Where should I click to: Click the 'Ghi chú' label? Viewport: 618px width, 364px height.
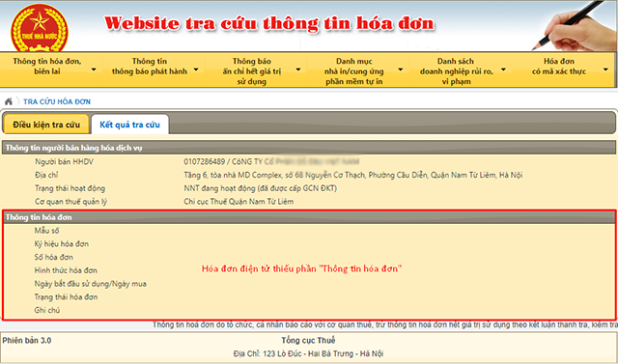(47, 310)
